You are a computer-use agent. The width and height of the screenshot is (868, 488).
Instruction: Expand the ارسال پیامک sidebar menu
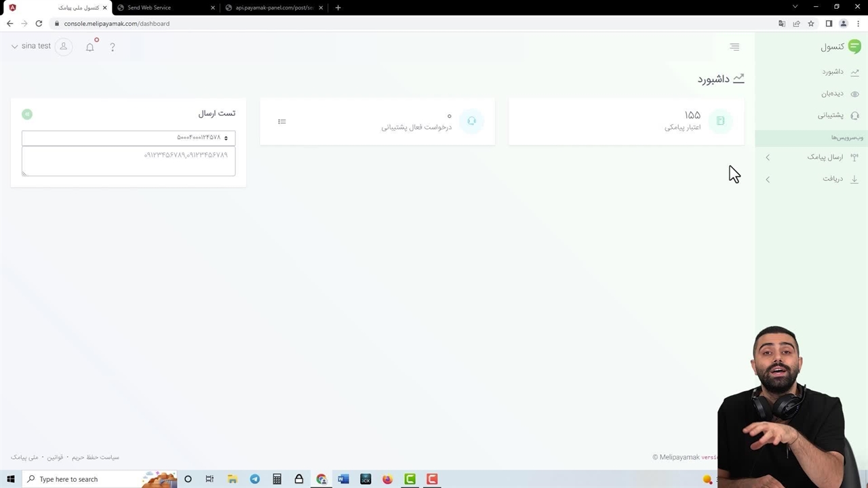pos(825,157)
